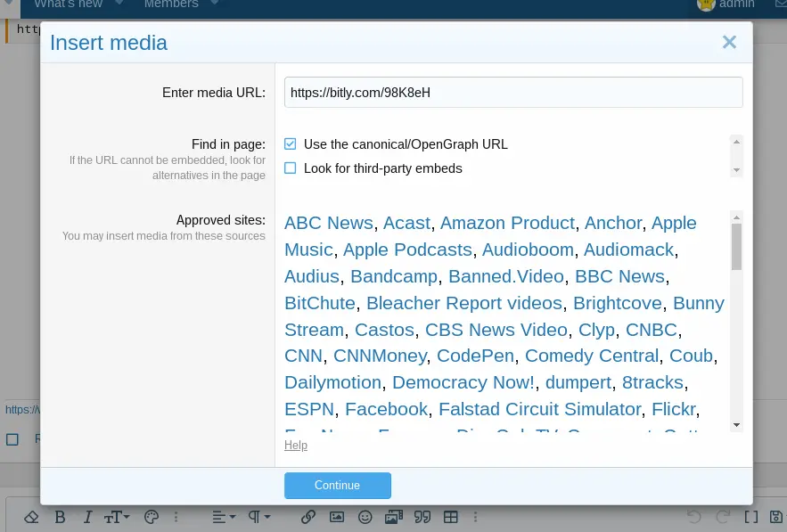Open the What's new navigation tab
Image resolution: width=787 pixels, height=532 pixels.
(x=69, y=4)
